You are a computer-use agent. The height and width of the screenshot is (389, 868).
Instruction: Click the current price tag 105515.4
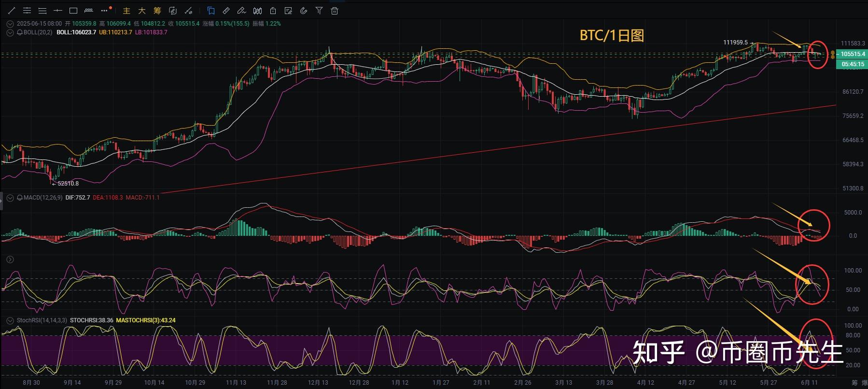pyautogui.click(x=853, y=54)
